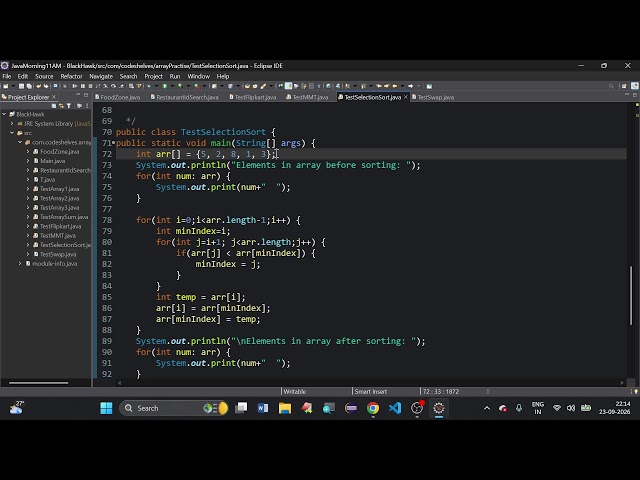Screen dimensions: 640x480
Task: Open the Refactor menu
Action: tap(71, 76)
